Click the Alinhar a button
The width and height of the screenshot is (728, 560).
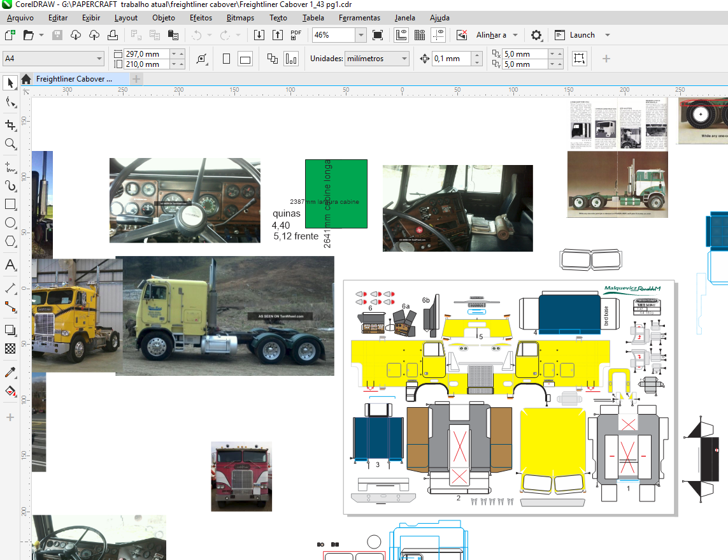pyautogui.click(x=491, y=35)
